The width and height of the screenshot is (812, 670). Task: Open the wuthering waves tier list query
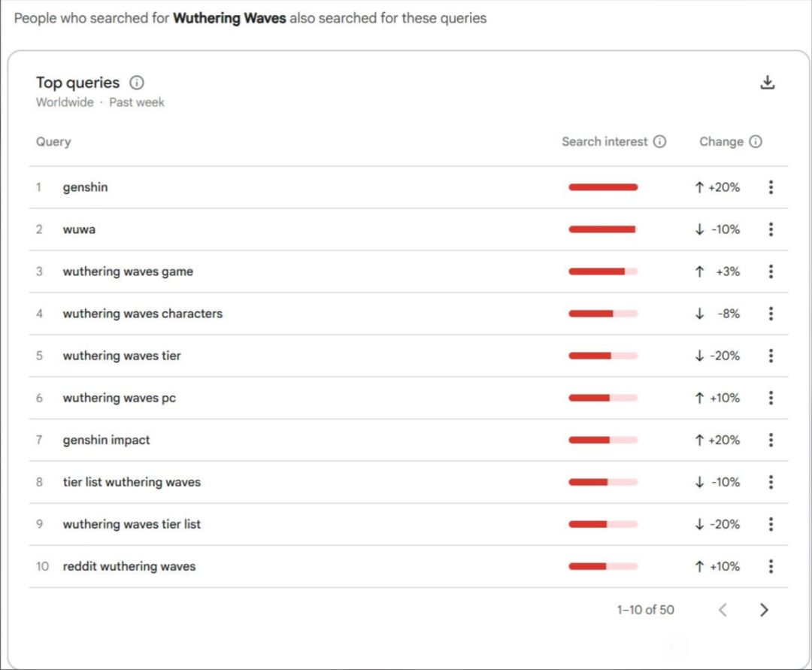click(x=132, y=524)
